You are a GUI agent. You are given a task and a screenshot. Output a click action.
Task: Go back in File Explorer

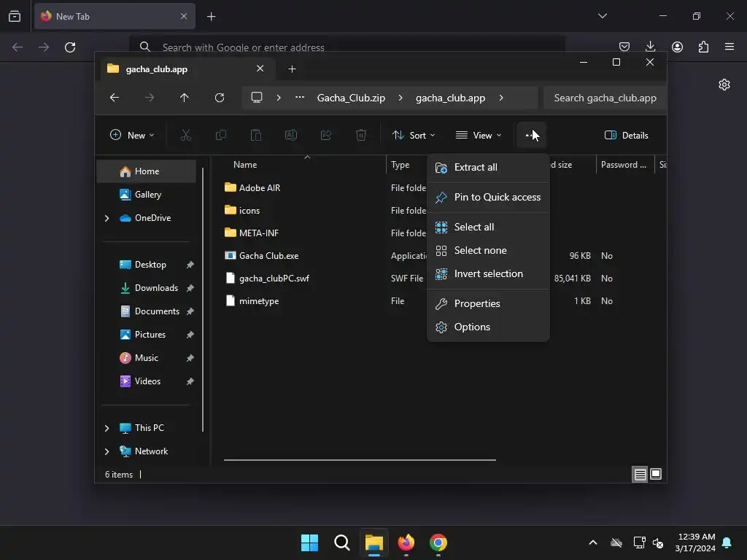point(115,98)
